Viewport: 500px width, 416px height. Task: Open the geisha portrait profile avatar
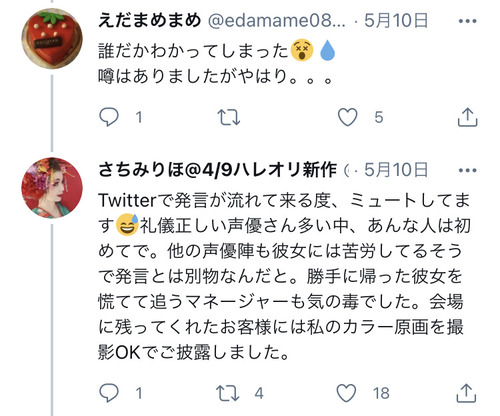point(52,188)
